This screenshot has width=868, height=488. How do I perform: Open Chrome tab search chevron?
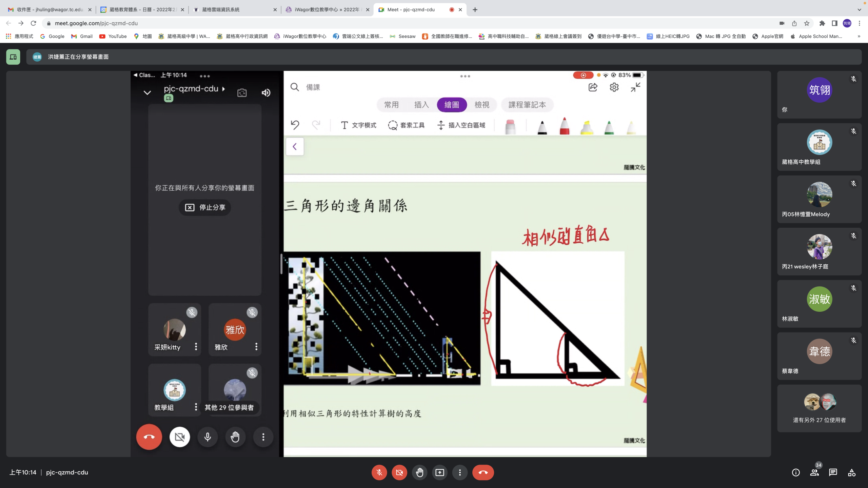point(859,9)
